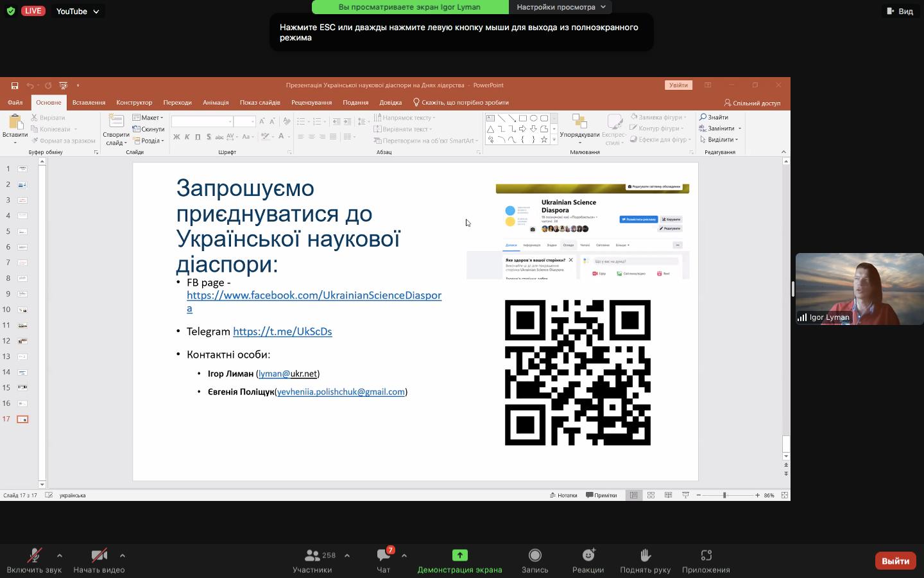Click the Record icon in Zoom

tap(535, 556)
